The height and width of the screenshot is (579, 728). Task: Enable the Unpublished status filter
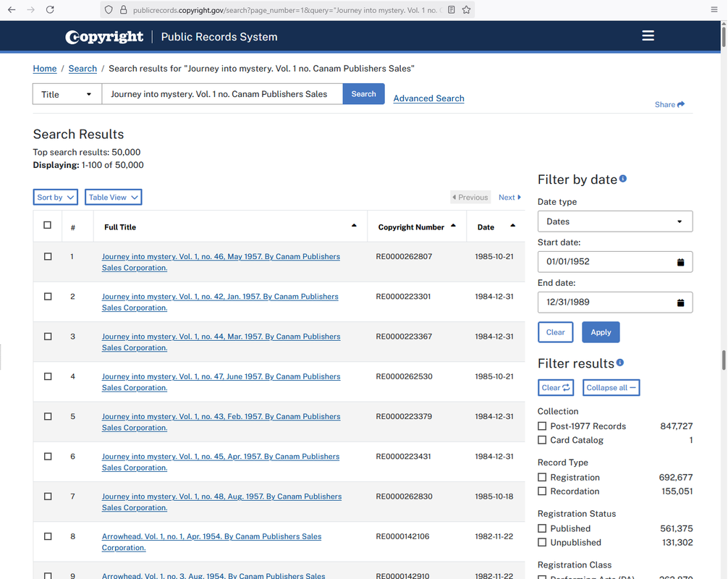pyautogui.click(x=542, y=542)
